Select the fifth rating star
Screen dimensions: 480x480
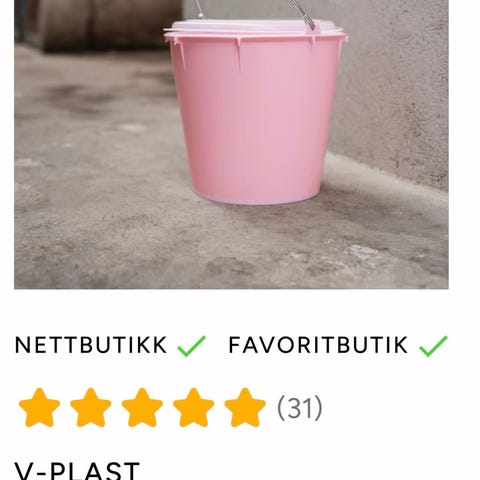click(245, 407)
